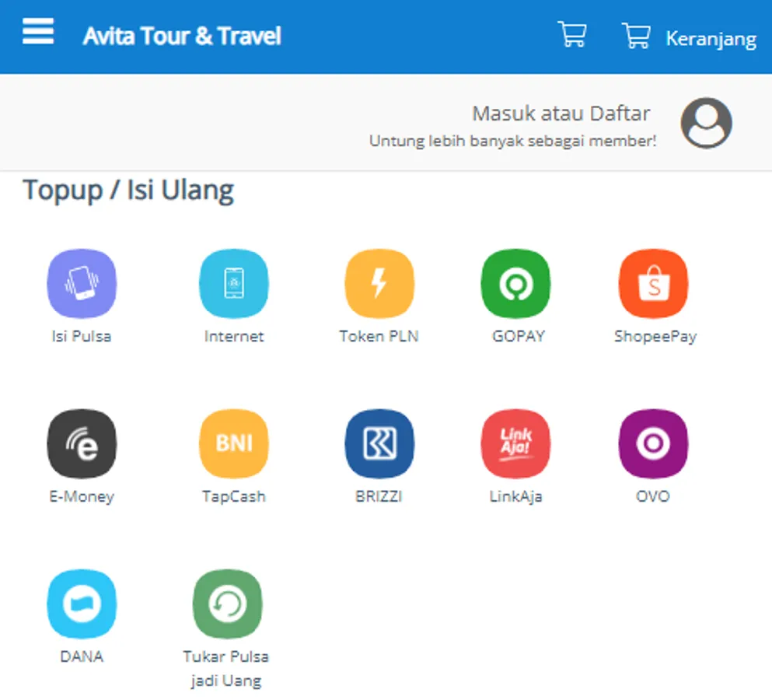Open the Token PLN lightning icon
Screen dimensions: 772x700
(x=379, y=283)
